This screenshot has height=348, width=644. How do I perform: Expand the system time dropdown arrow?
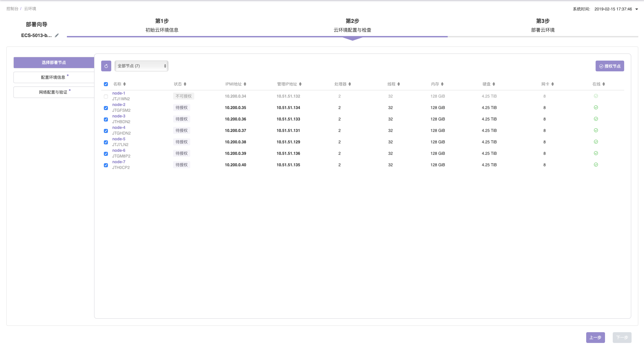(x=637, y=9)
